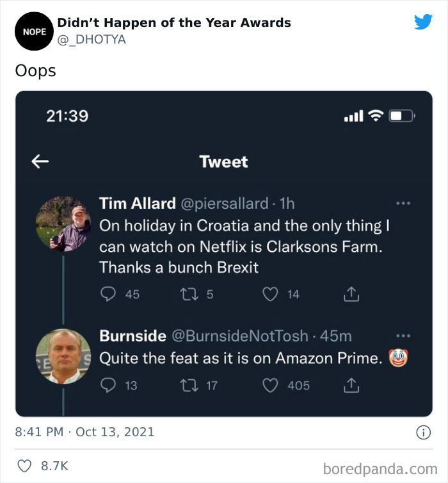Screen dimensions: 448x483
Task: Like Burnside's reply tweet
Action: pos(271,385)
